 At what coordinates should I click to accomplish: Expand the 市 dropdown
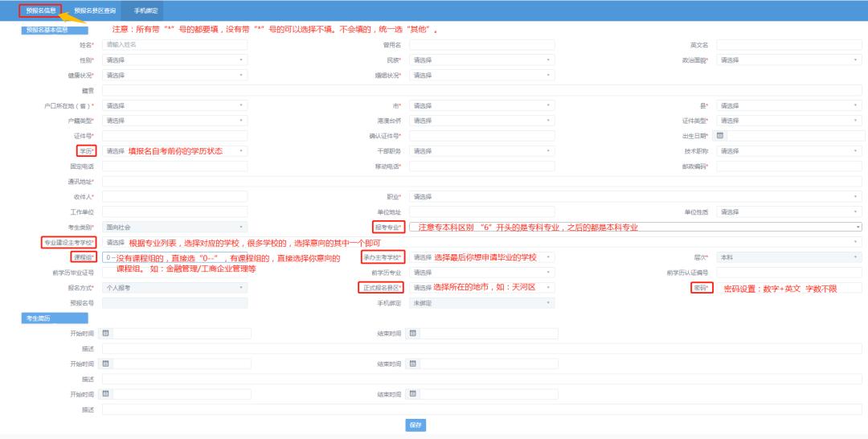click(x=481, y=105)
